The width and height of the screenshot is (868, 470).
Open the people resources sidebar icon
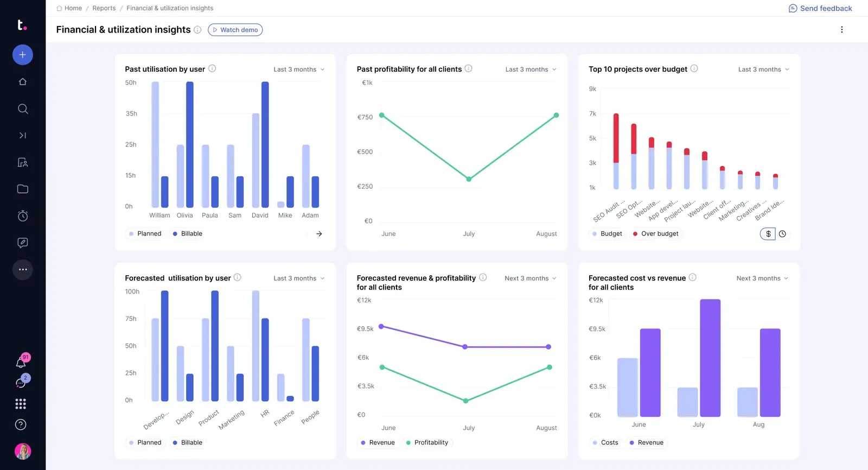point(22,162)
